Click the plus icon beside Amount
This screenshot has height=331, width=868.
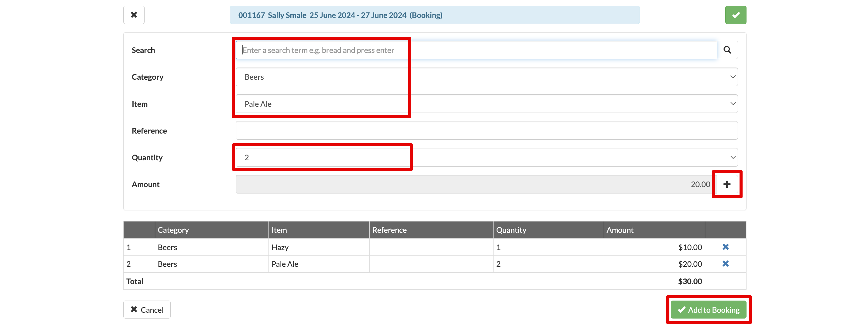coord(727,184)
